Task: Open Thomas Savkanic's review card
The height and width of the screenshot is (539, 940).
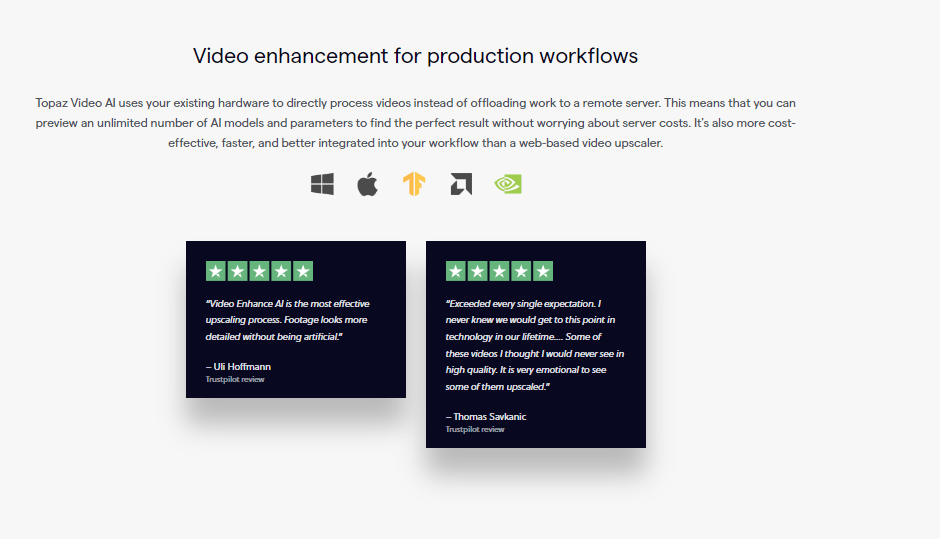Action: (536, 344)
